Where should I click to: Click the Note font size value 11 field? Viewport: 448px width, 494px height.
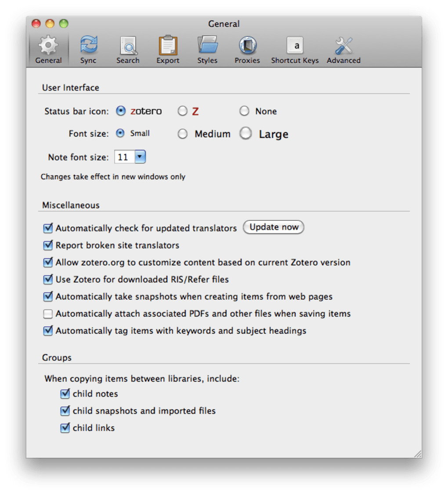(124, 157)
